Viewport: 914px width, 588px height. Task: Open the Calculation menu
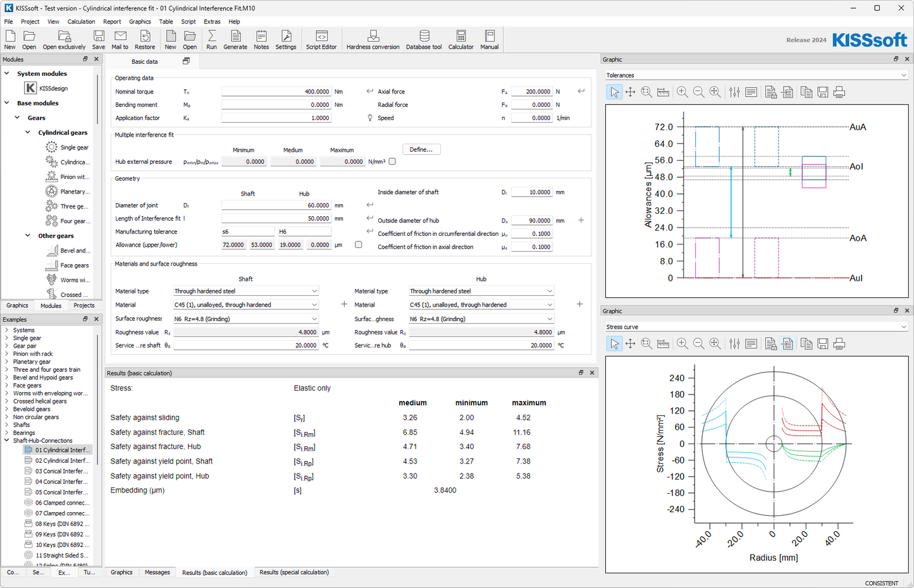coord(81,21)
